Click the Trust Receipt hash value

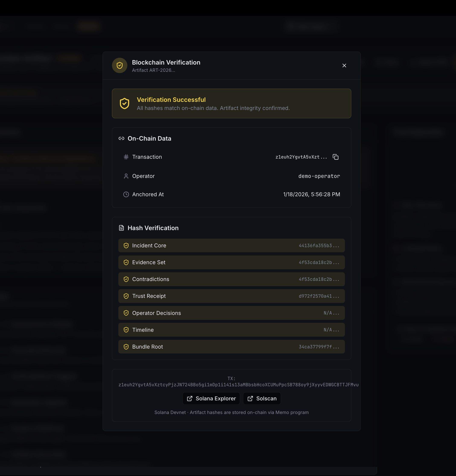pos(319,296)
